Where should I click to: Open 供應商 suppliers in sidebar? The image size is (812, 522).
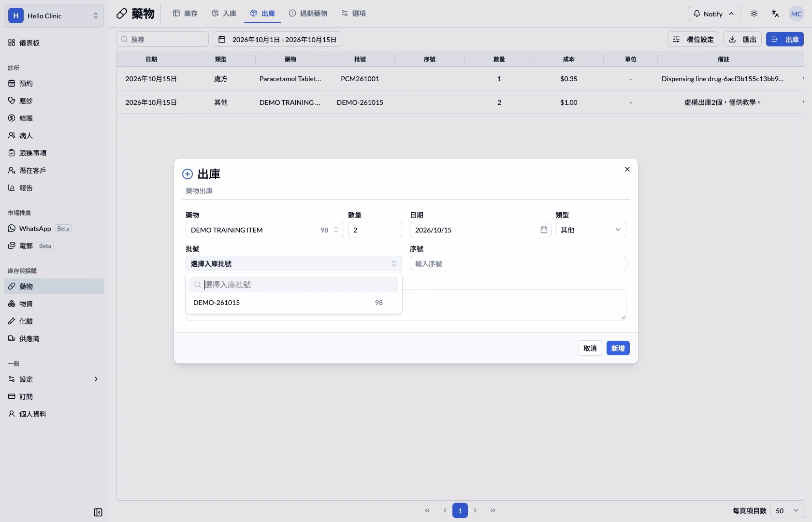point(54,338)
